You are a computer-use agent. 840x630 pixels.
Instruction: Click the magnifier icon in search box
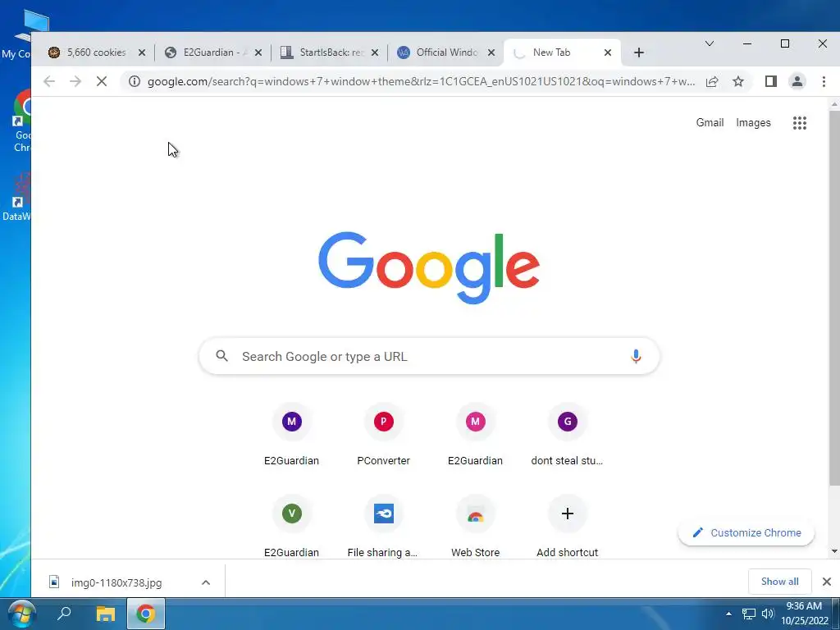(221, 356)
